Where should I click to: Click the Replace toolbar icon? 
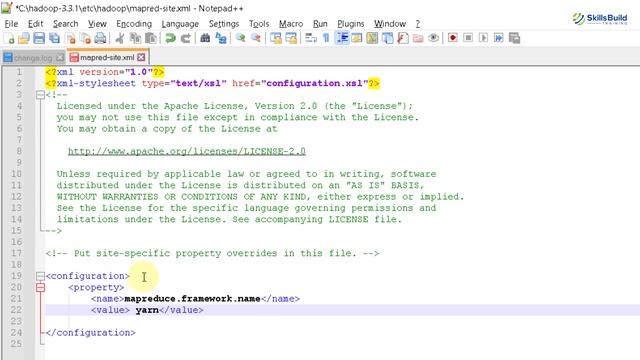220,38
